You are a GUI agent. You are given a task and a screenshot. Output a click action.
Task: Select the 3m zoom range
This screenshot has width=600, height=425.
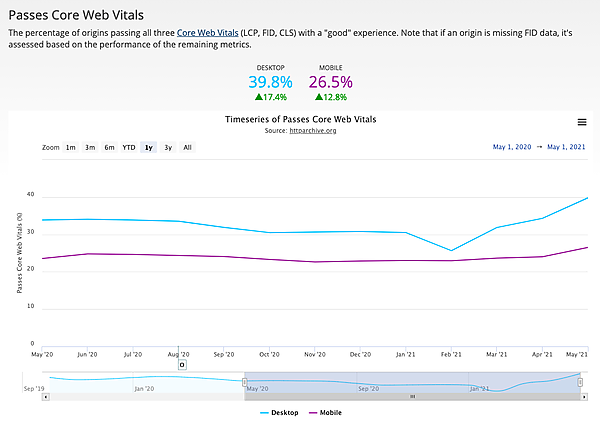90,147
